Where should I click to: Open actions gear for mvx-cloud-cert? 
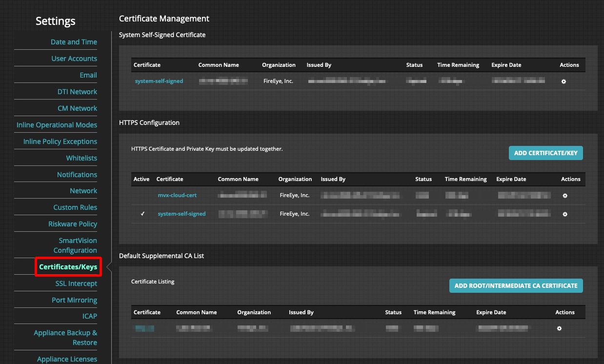(x=564, y=196)
